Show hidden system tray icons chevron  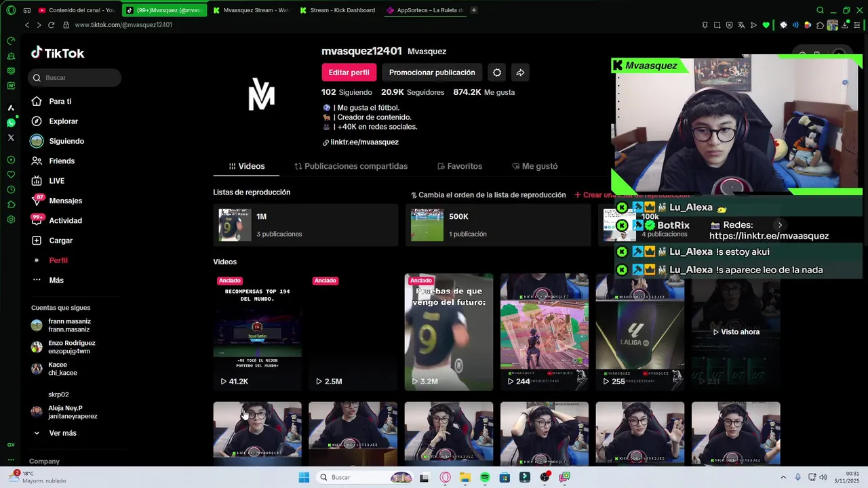point(783,477)
